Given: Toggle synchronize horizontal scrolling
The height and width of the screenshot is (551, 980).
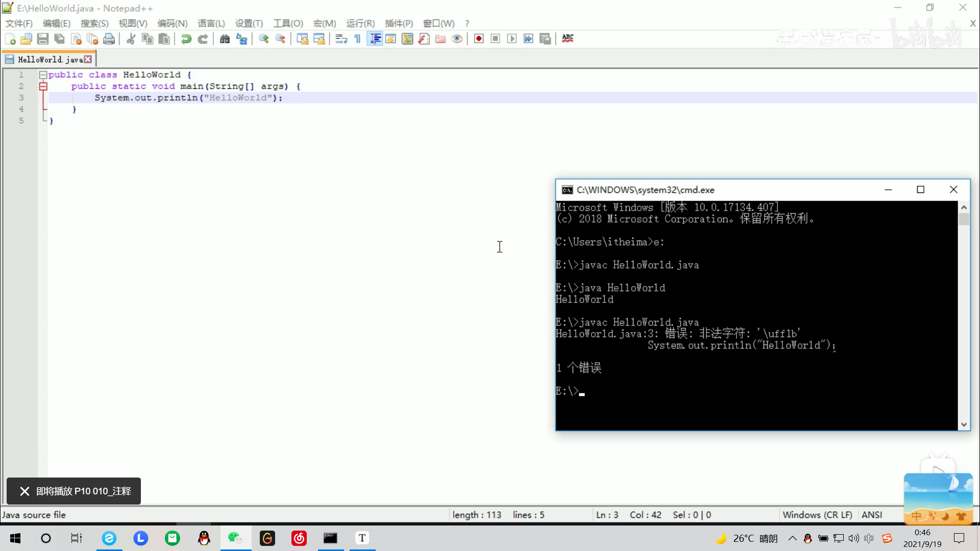Looking at the screenshot, I should 319,39.
